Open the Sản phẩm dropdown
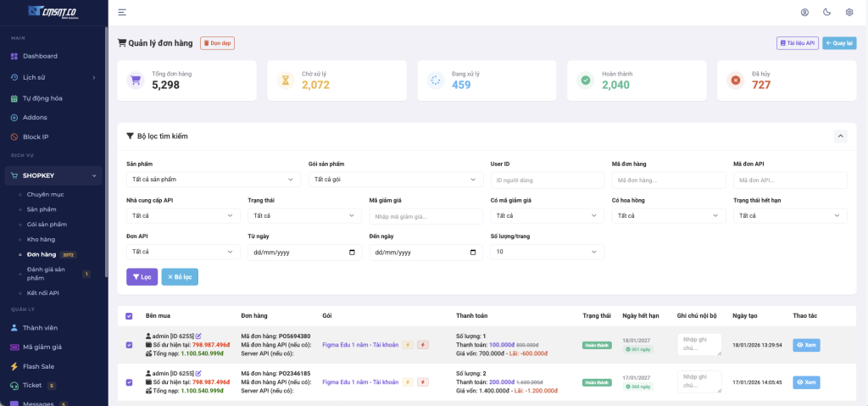 (213, 180)
